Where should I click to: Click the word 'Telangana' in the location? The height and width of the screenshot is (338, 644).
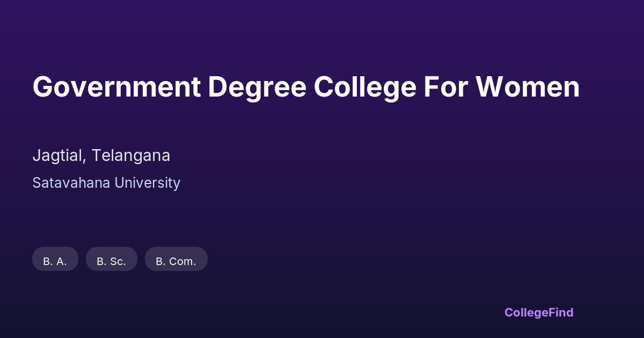coord(130,156)
